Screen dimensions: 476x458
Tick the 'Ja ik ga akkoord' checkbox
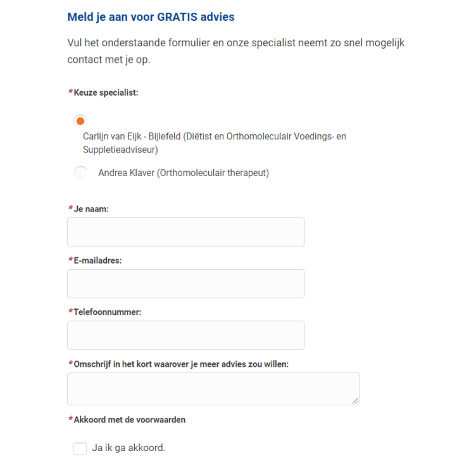click(x=80, y=448)
